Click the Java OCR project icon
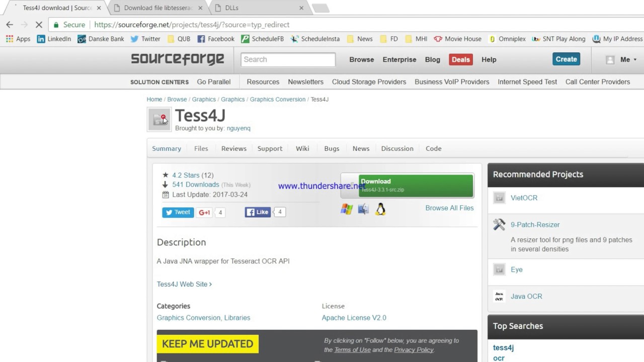The width and height of the screenshot is (644, 362). point(499,297)
